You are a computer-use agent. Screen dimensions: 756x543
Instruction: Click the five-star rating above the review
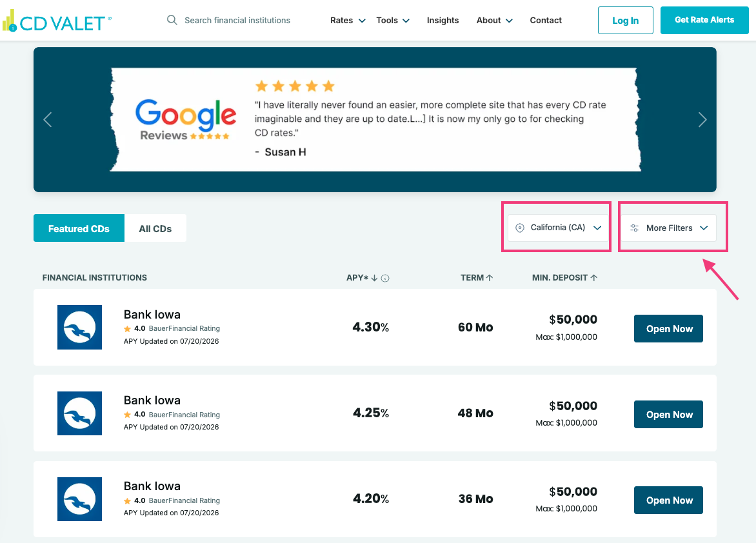pyautogui.click(x=295, y=86)
